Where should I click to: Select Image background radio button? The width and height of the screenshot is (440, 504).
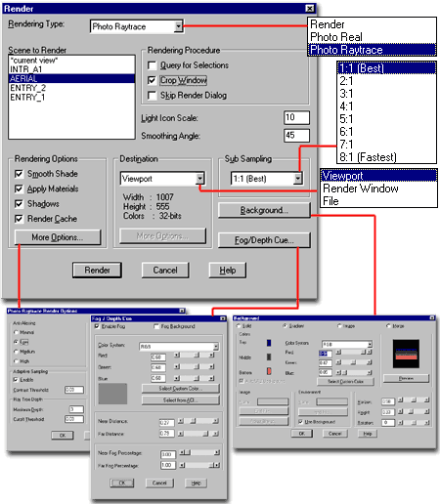click(339, 325)
